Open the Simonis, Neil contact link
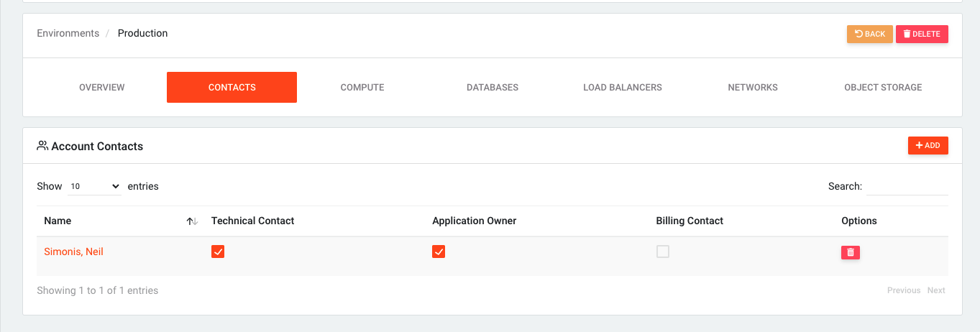 tap(73, 252)
